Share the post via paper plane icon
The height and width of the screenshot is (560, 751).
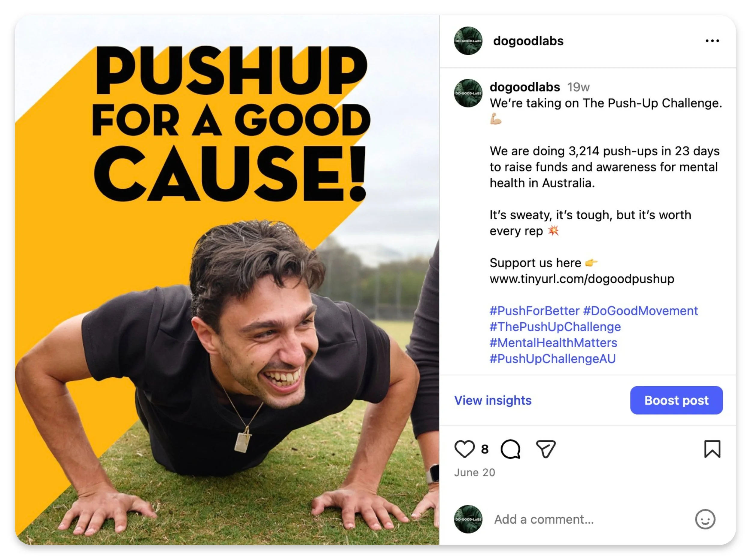[545, 449]
